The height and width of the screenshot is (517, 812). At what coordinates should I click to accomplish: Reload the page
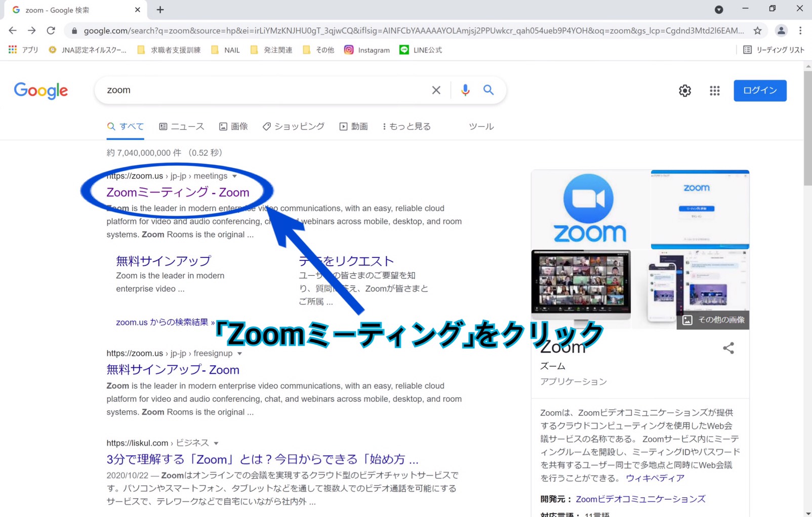pyautogui.click(x=51, y=31)
